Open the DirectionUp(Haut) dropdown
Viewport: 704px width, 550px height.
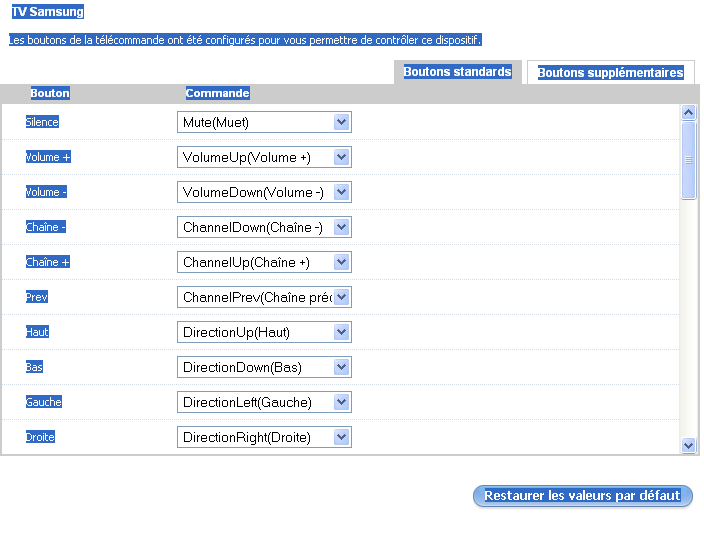341,332
